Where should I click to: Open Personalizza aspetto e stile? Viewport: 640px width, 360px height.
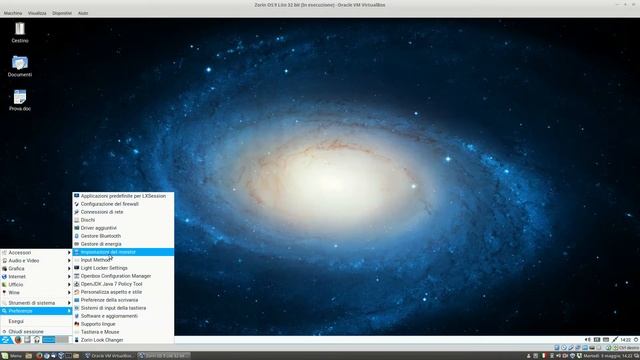123,292
